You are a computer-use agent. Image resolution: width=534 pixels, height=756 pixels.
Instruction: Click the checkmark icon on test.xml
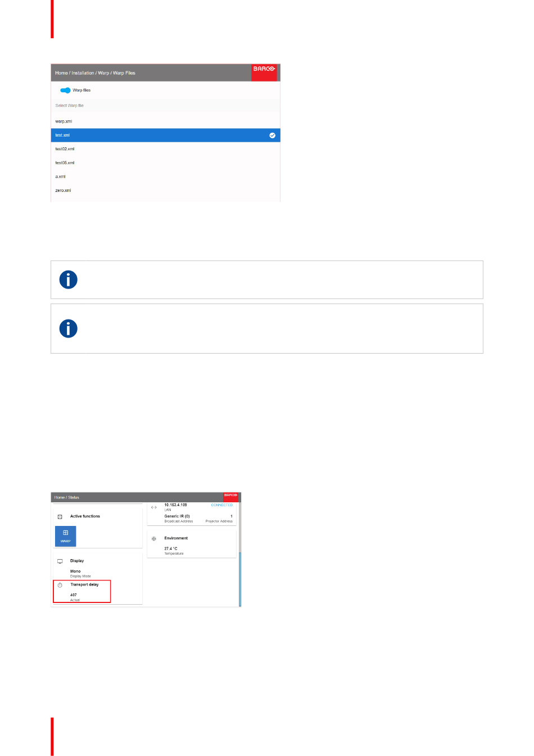pos(273,136)
